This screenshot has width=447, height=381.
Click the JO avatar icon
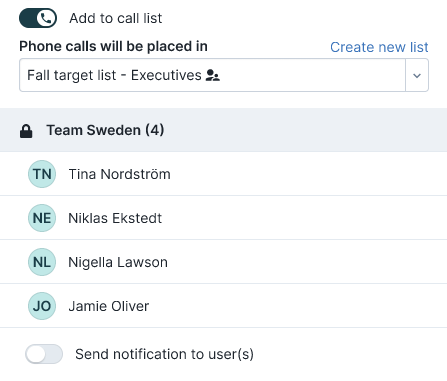click(42, 306)
